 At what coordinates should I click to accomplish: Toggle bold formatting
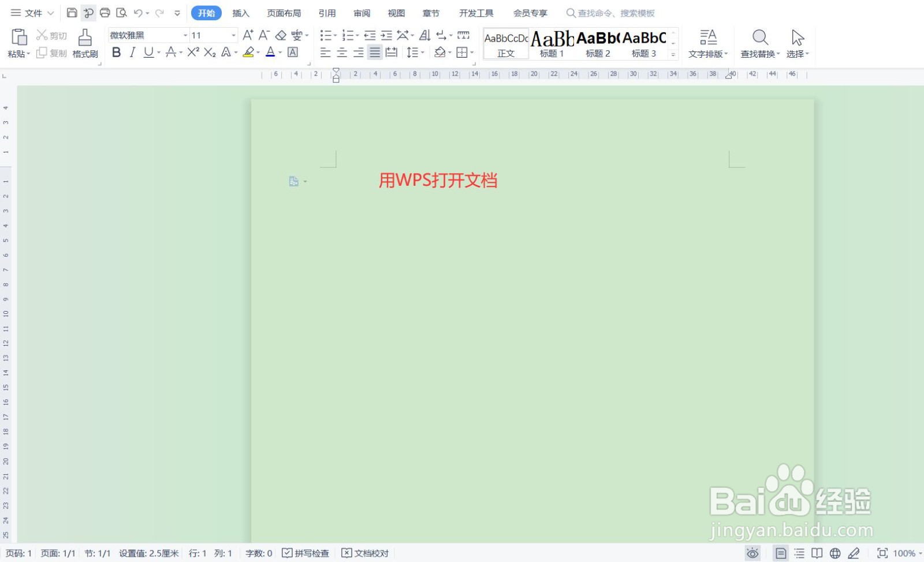(x=117, y=53)
